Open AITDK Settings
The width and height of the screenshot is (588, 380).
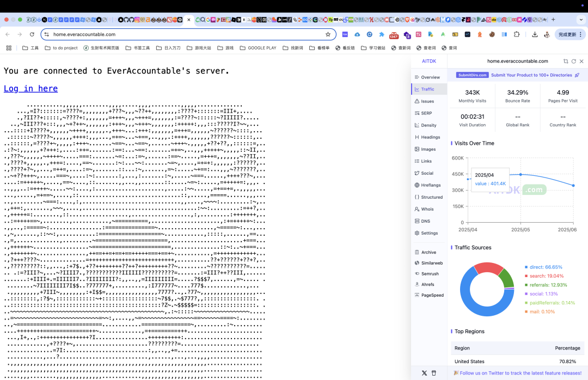429,234
